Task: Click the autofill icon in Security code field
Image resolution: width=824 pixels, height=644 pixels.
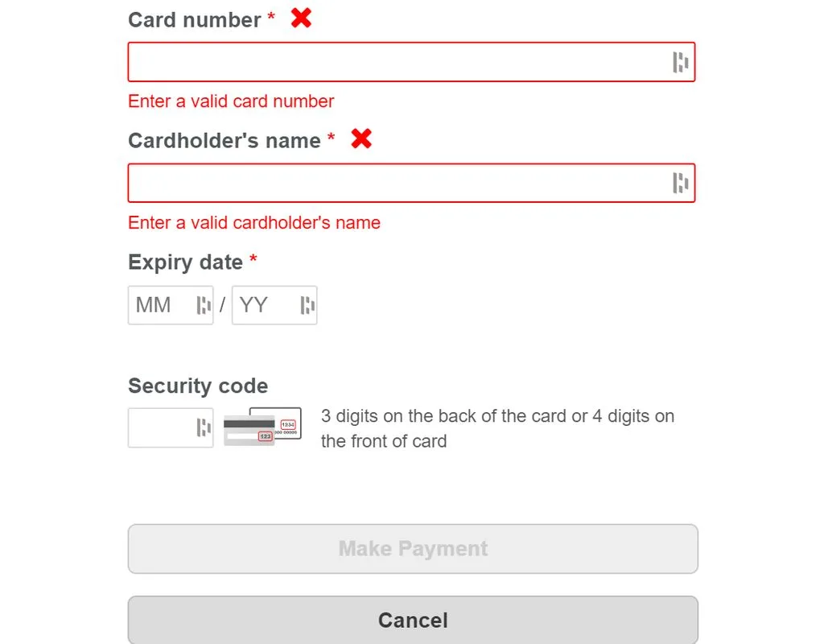Action: click(204, 427)
